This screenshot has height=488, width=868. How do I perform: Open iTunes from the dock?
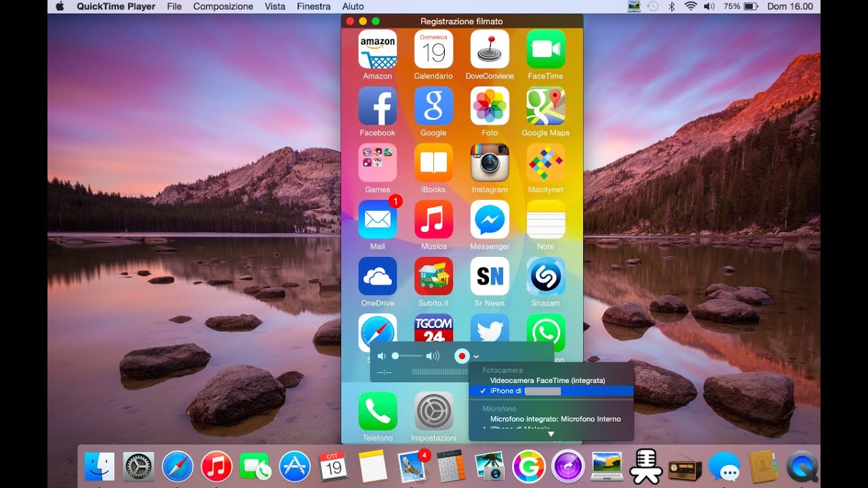(x=217, y=466)
